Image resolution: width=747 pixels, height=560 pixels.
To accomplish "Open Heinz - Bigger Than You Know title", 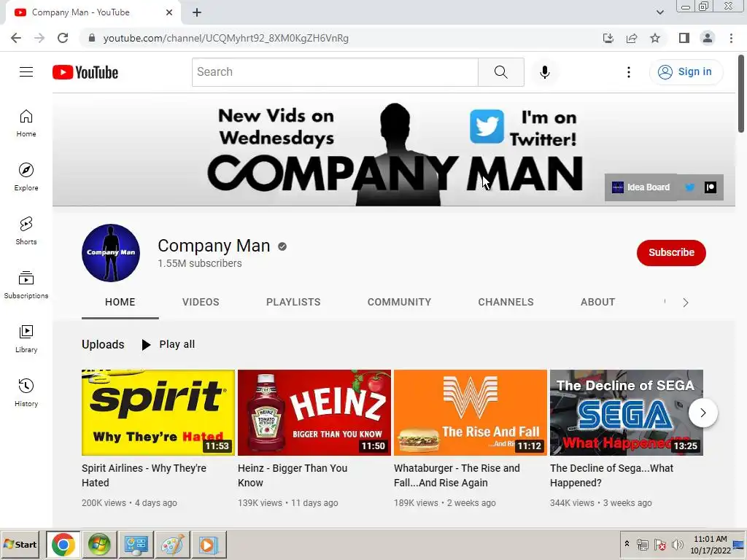I will pos(293,475).
